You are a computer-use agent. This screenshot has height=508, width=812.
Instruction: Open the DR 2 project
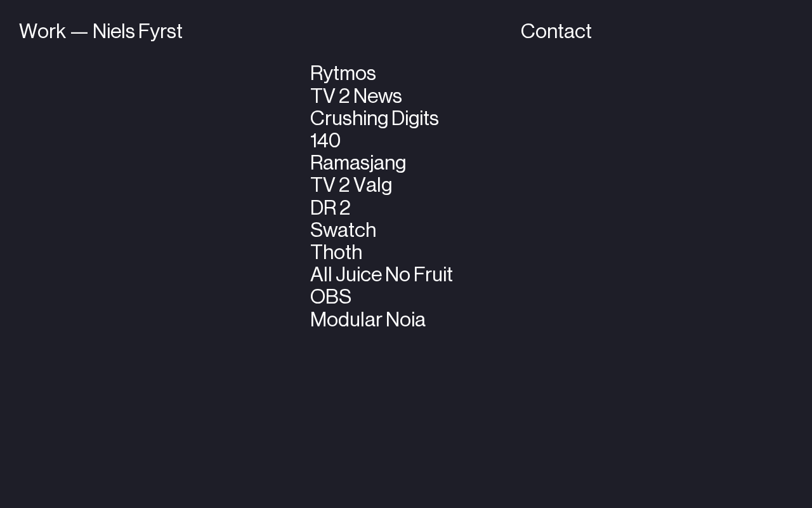tap(330, 208)
